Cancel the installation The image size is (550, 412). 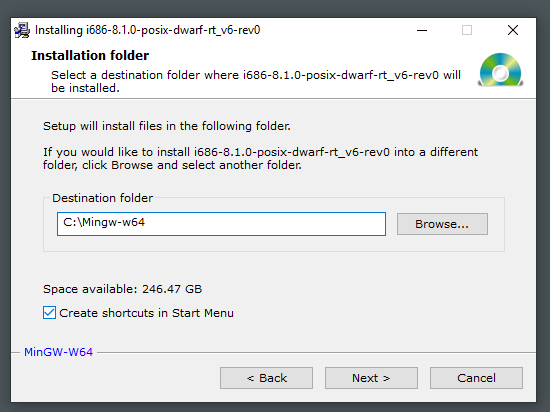click(476, 378)
